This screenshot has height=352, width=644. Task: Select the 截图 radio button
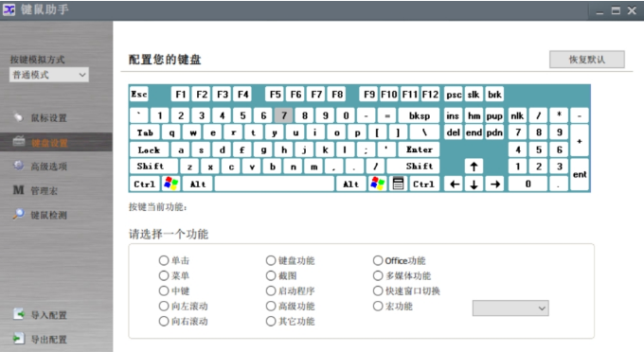(271, 275)
